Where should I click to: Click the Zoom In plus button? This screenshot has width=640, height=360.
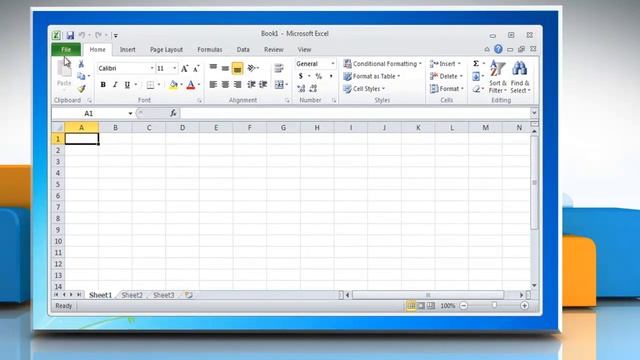tap(524, 305)
